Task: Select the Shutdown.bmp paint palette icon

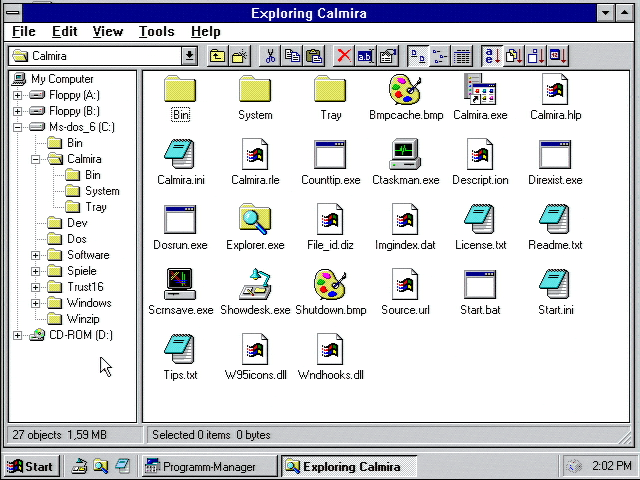Action: coord(330,285)
